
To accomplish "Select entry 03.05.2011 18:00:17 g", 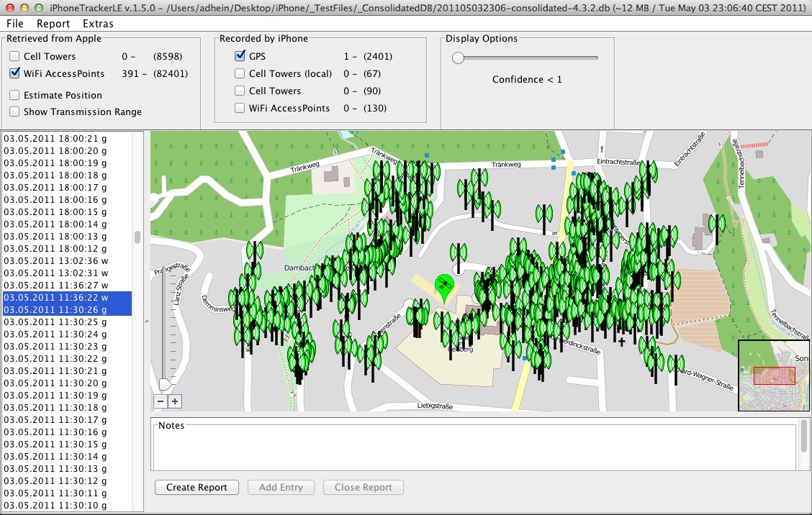I will 68,187.
